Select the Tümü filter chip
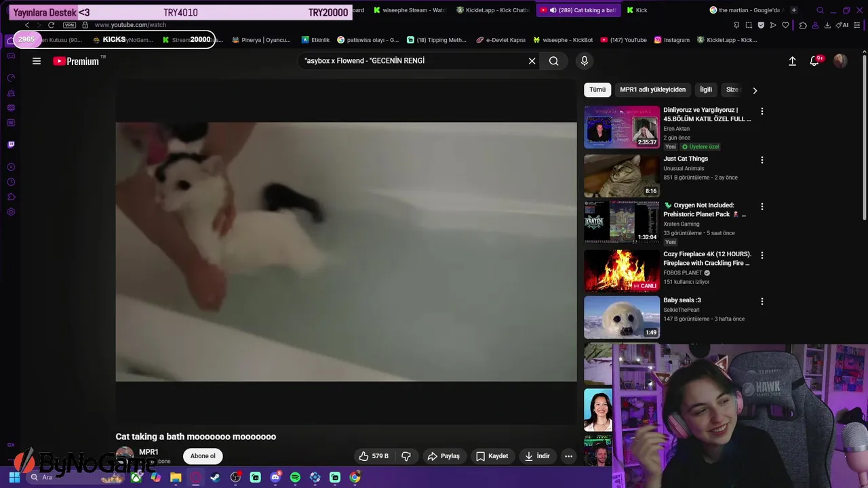The image size is (868, 488). coord(597,89)
